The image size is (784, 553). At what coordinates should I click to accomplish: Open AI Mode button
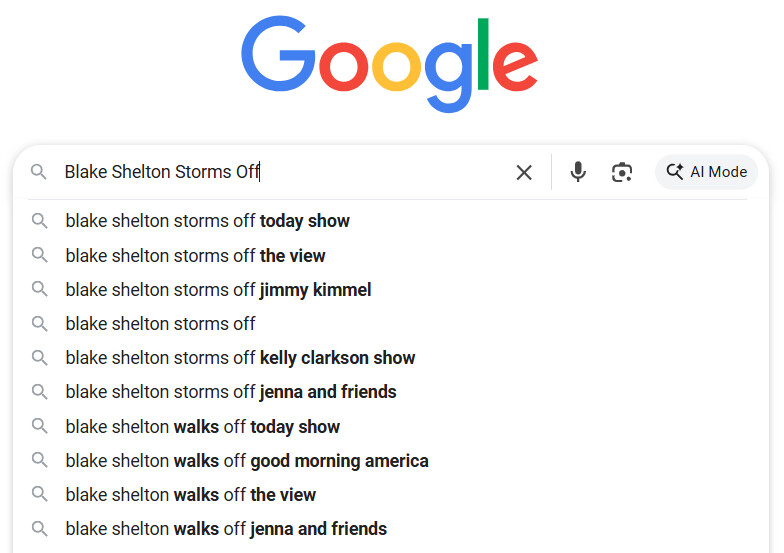click(706, 172)
